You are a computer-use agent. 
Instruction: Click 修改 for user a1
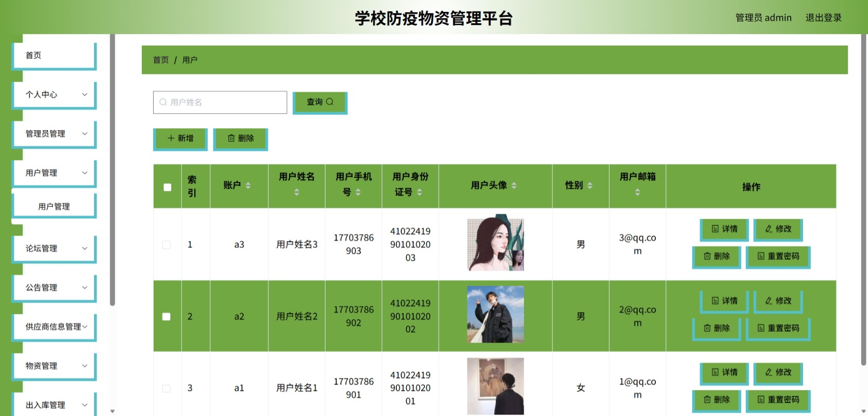coord(778,373)
